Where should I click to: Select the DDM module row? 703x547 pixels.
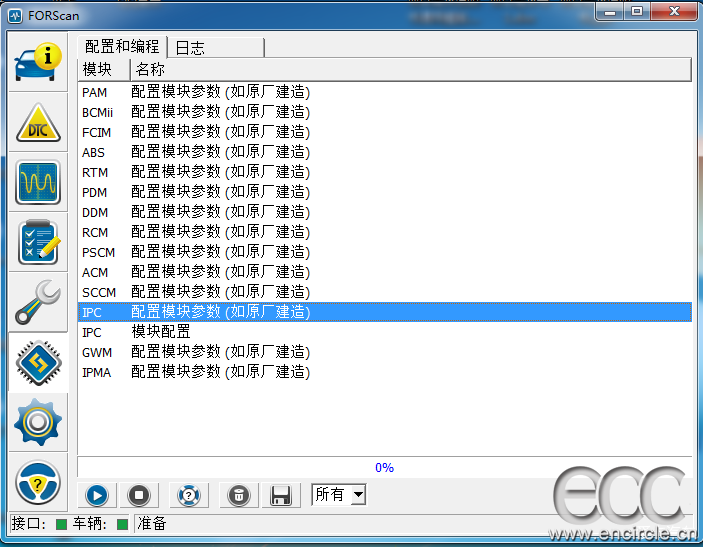(x=385, y=212)
